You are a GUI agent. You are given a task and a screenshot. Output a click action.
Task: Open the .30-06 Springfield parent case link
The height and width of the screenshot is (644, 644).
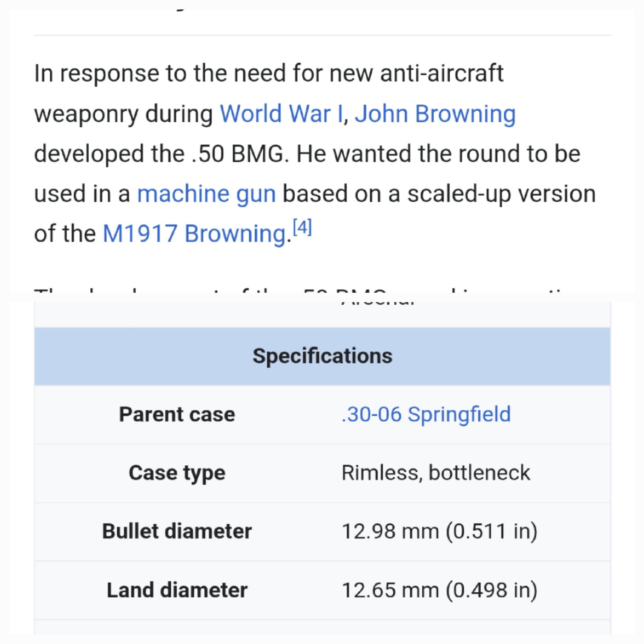pyautogui.click(x=426, y=414)
